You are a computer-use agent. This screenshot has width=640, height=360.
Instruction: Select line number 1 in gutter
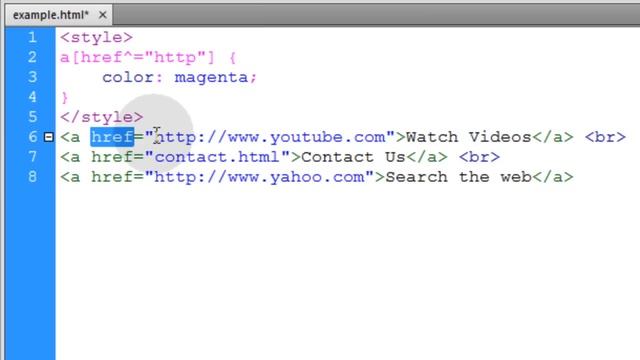[32, 38]
